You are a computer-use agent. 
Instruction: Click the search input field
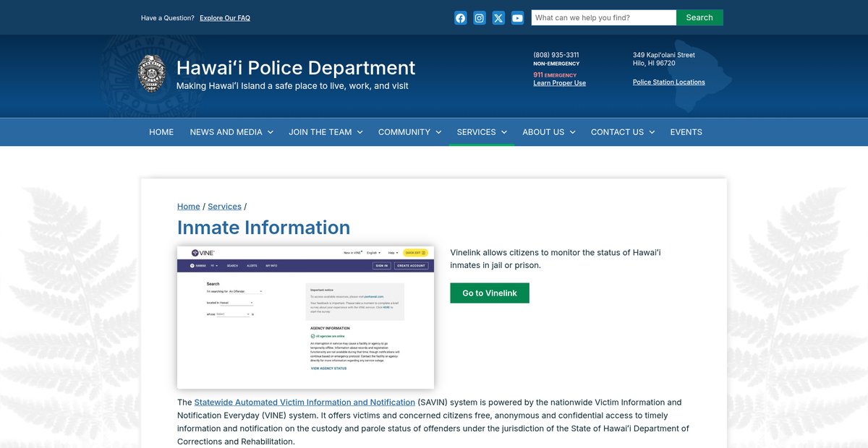click(x=604, y=17)
